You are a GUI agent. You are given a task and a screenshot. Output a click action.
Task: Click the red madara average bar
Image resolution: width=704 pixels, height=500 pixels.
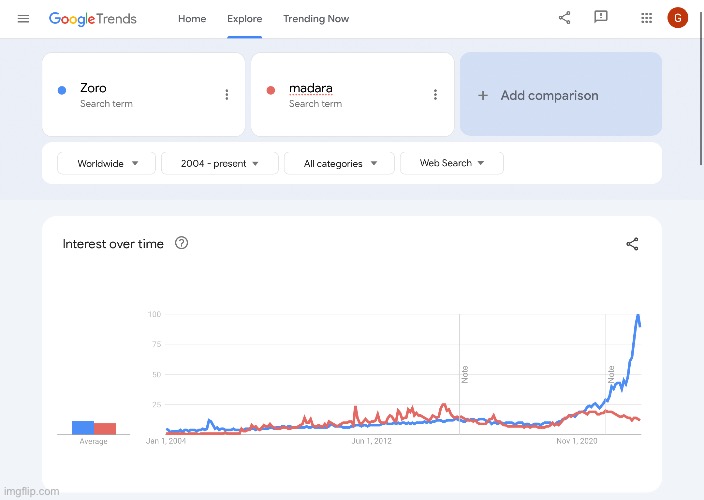[x=105, y=428]
